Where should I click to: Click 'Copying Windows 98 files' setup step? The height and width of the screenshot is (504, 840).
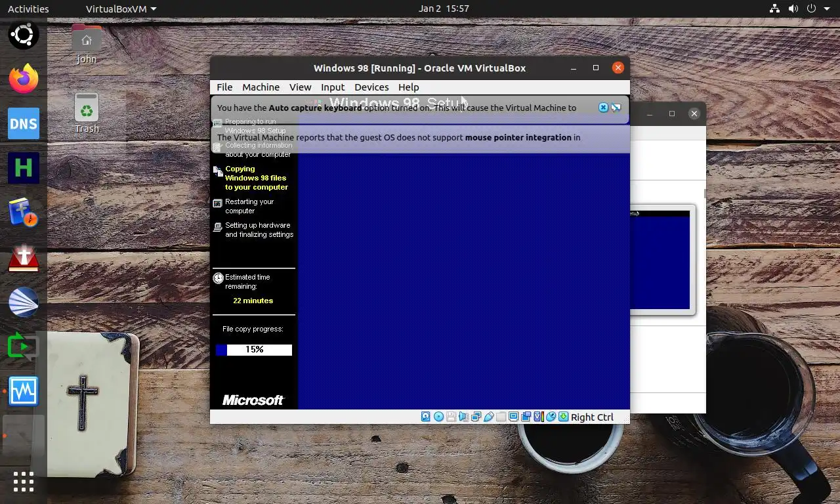tap(256, 178)
